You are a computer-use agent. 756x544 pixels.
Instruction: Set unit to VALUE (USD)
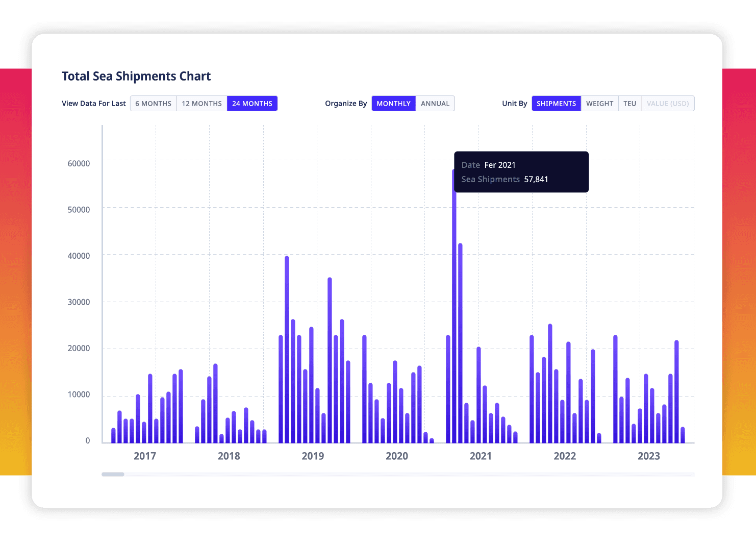(x=668, y=104)
